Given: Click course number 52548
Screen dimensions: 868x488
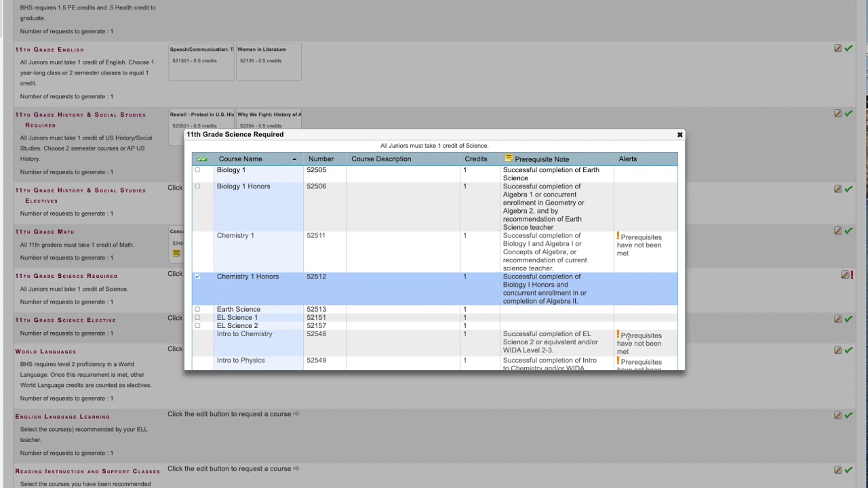Looking at the screenshot, I should coord(316,334).
